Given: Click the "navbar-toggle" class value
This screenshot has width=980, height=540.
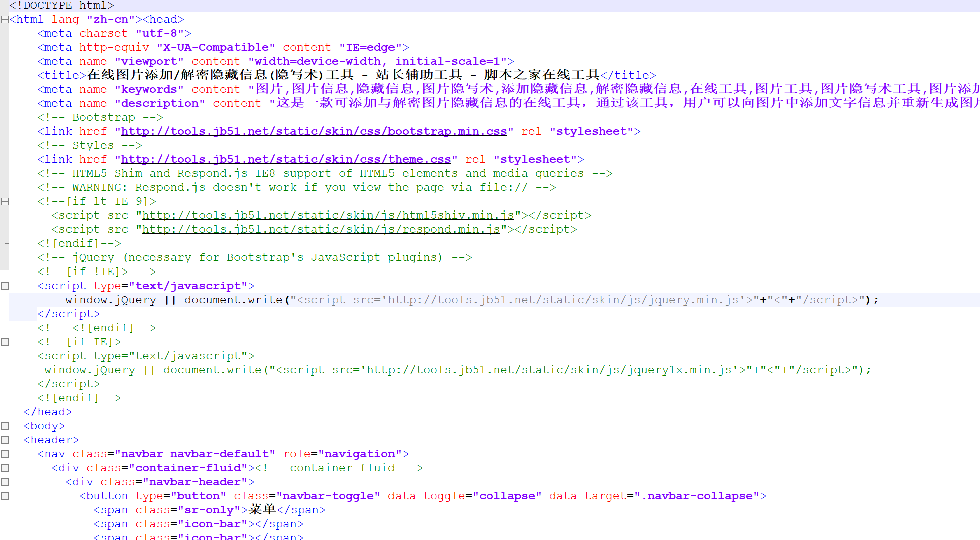Looking at the screenshot, I should click(x=328, y=496).
